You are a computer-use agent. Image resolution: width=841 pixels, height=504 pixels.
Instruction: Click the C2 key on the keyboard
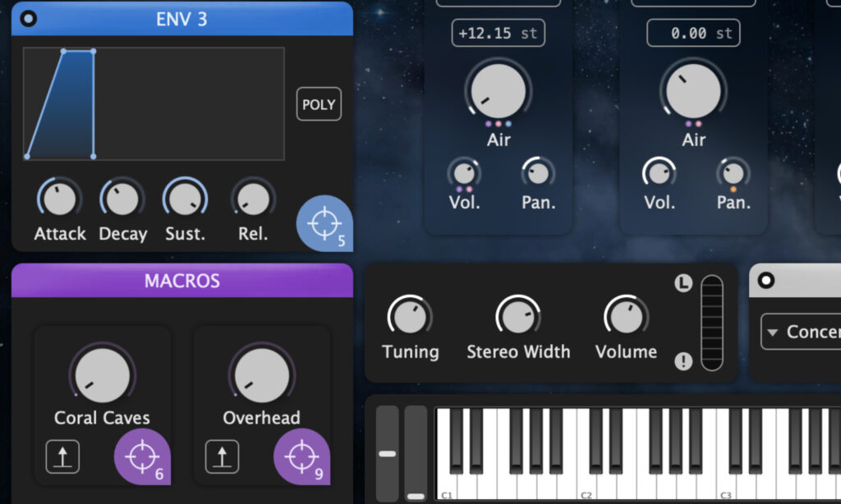pyautogui.click(x=586, y=488)
